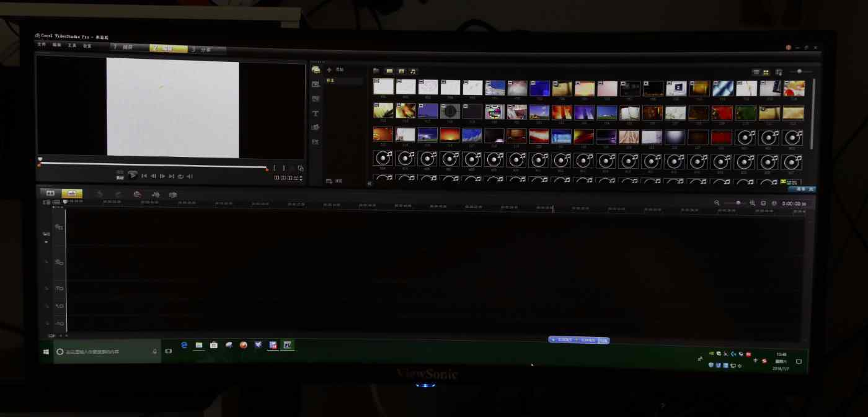Open Microsoft Edge from the taskbar
This screenshot has width=868, height=417.
coord(184,345)
